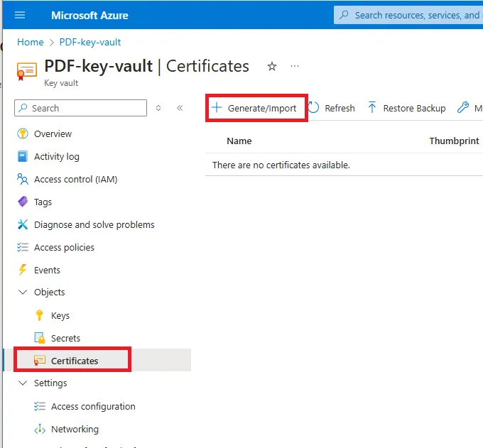Open Overview in the sidebar
483x448 pixels.
(53, 134)
